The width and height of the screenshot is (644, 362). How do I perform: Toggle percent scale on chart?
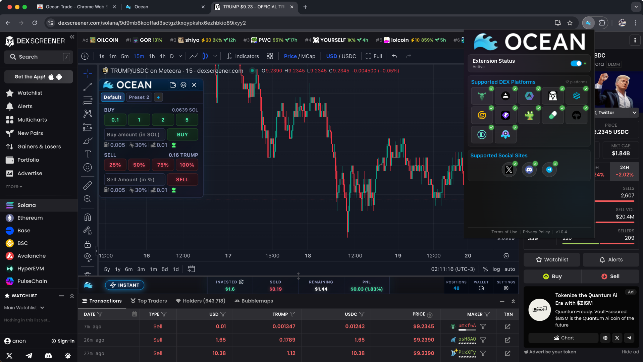click(x=485, y=269)
